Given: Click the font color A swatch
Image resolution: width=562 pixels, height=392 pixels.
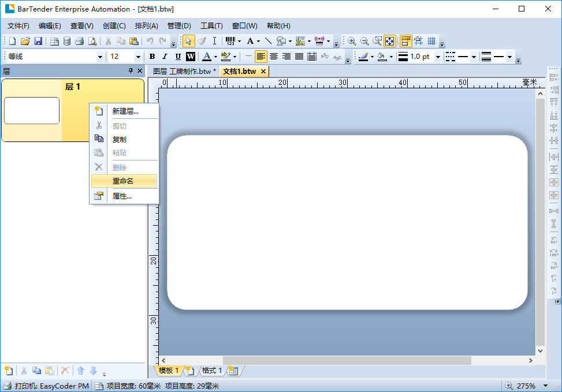Looking at the screenshot, I should [x=206, y=57].
